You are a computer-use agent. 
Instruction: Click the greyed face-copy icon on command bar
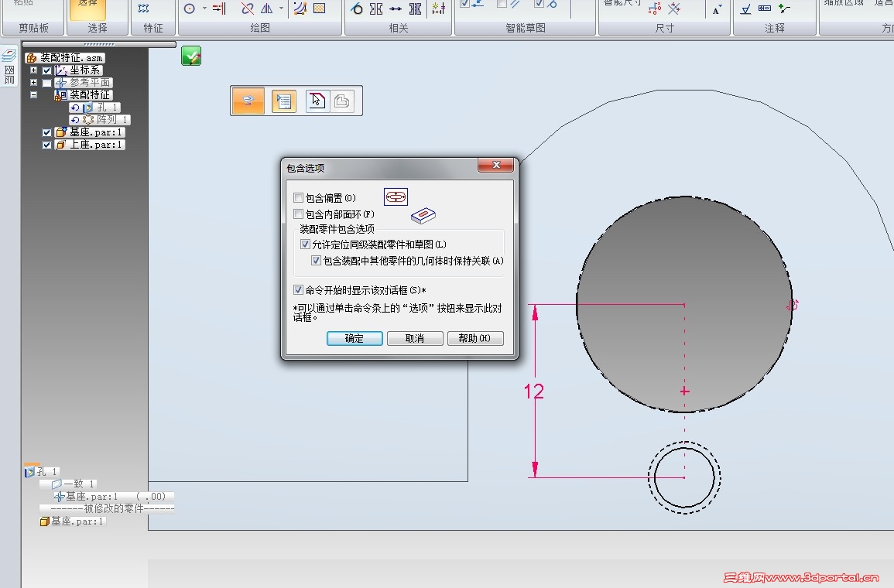pyautogui.click(x=342, y=101)
